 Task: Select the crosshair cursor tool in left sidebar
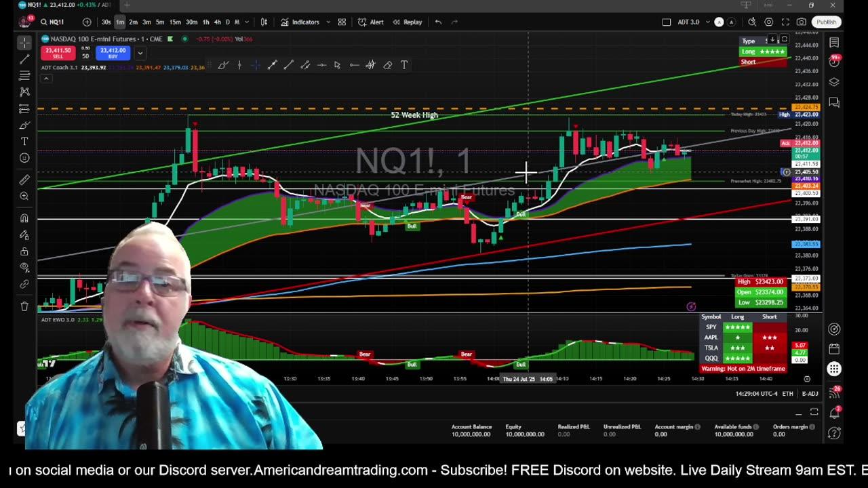(24, 43)
